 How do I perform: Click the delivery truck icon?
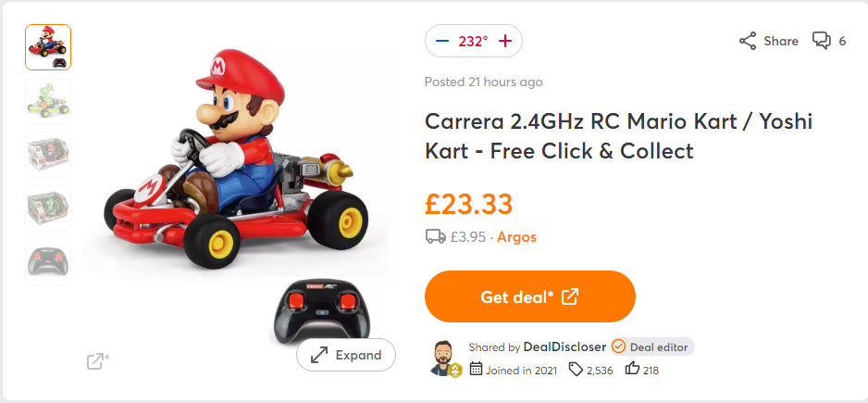pyautogui.click(x=435, y=236)
